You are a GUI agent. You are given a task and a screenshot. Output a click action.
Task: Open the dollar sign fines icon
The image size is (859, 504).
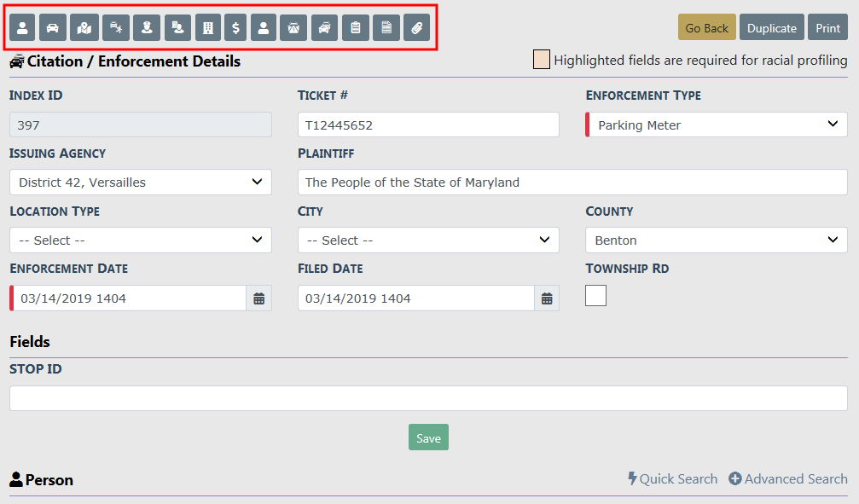[235, 28]
